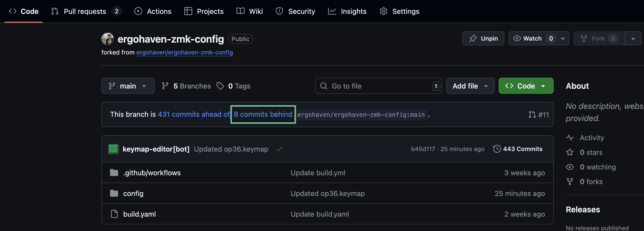This screenshot has width=644, height=231.
Task: Click the green check status icon
Action: 279,149
